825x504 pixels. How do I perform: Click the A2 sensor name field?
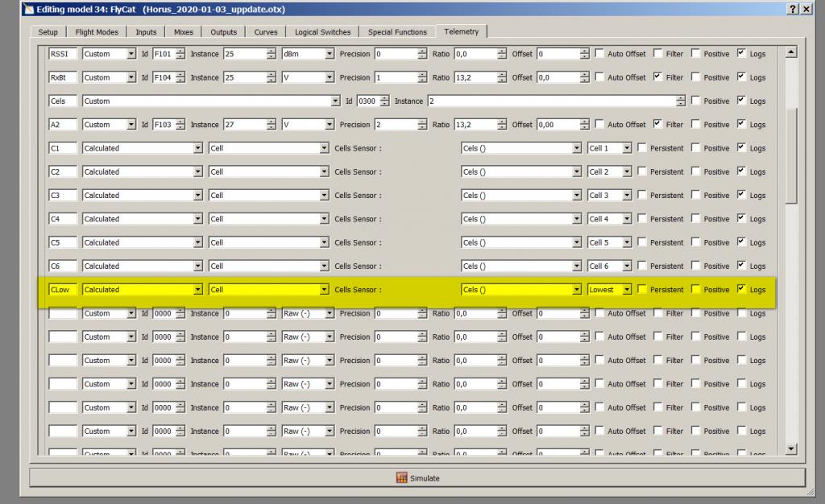[x=63, y=125]
